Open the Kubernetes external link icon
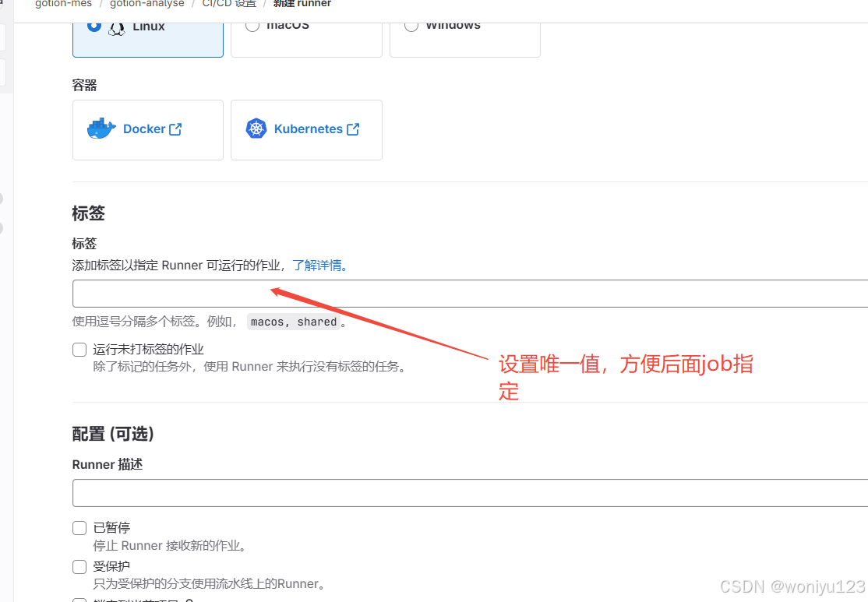The image size is (868, 602). (353, 128)
